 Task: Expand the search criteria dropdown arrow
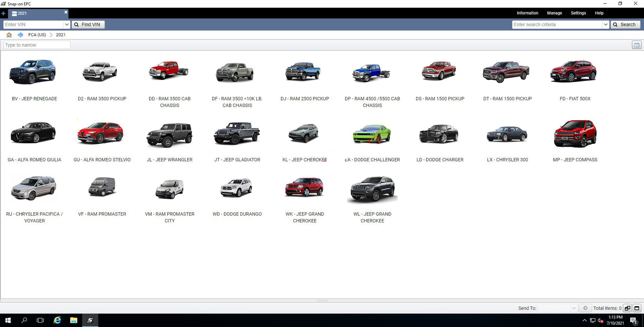tap(605, 25)
